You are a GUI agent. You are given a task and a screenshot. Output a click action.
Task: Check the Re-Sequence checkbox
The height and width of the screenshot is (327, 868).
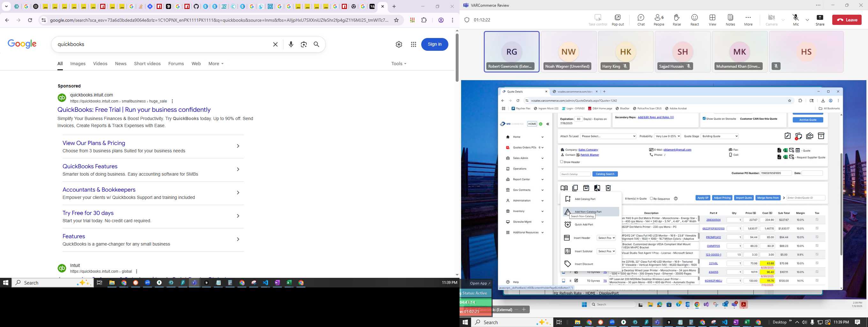coord(651,199)
